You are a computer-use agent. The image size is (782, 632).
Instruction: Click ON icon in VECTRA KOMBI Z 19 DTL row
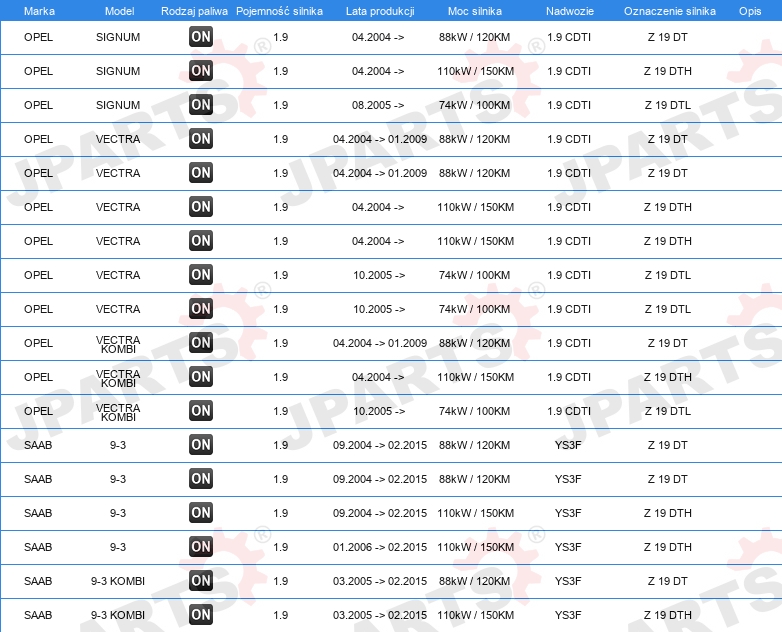(x=201, y=411)
